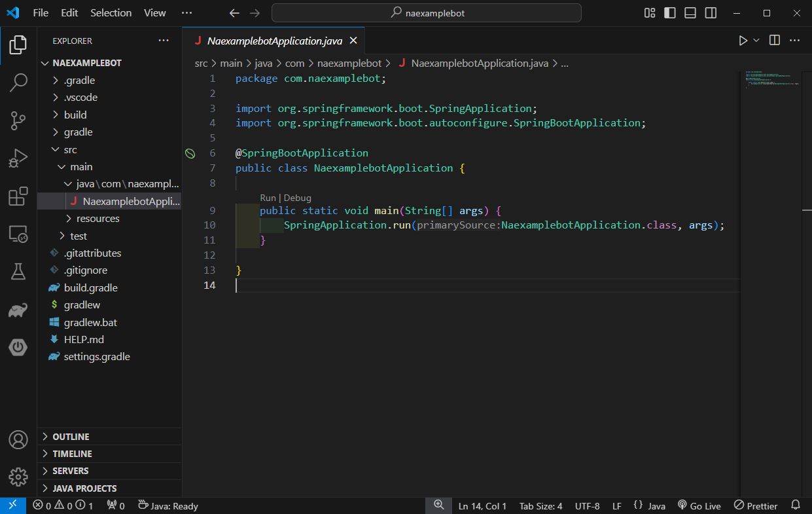812x514 pixels.
Task: Click the Java: Ready status item
Action: click(168, 505)
